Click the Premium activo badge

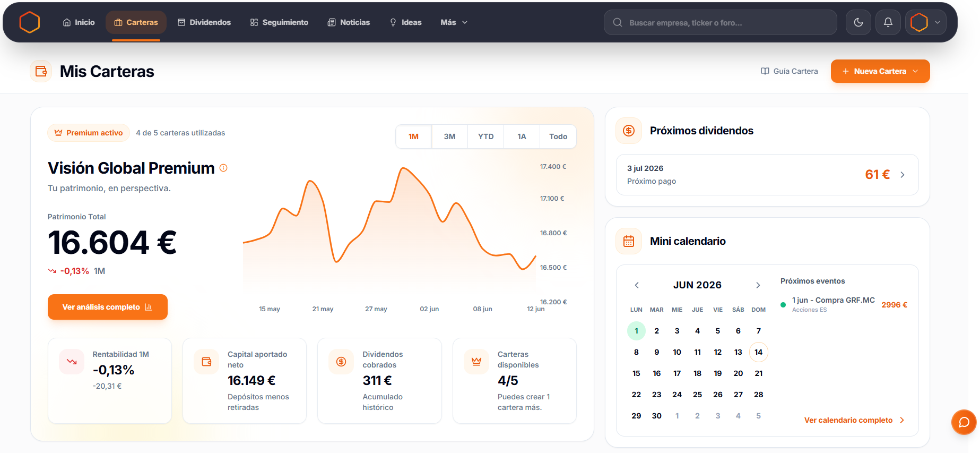88,133
